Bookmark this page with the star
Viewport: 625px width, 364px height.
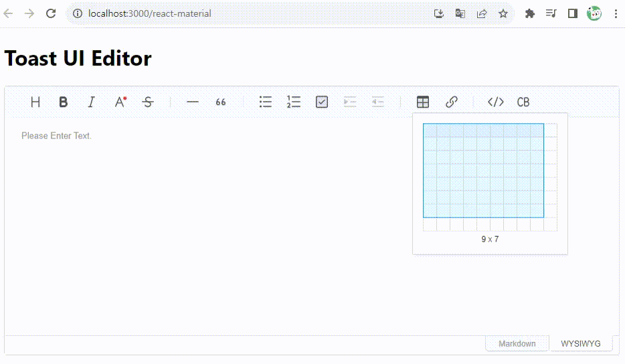click(503, 13)
